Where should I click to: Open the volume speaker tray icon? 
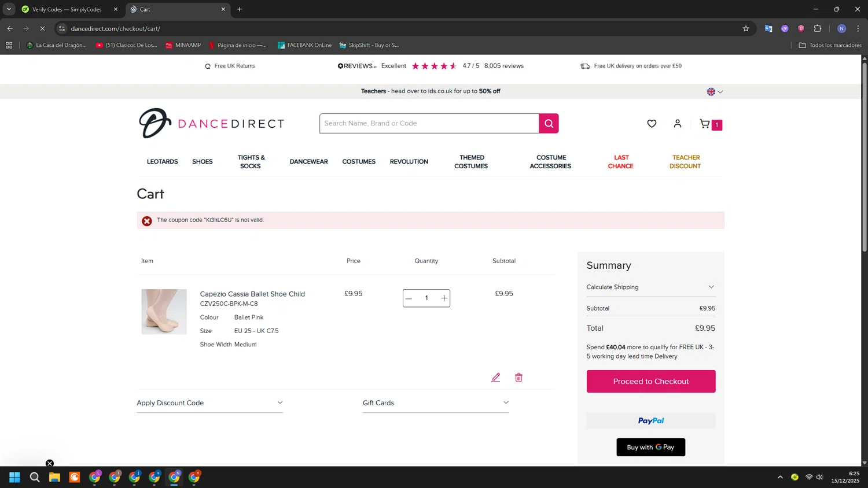tap(819, 477)
